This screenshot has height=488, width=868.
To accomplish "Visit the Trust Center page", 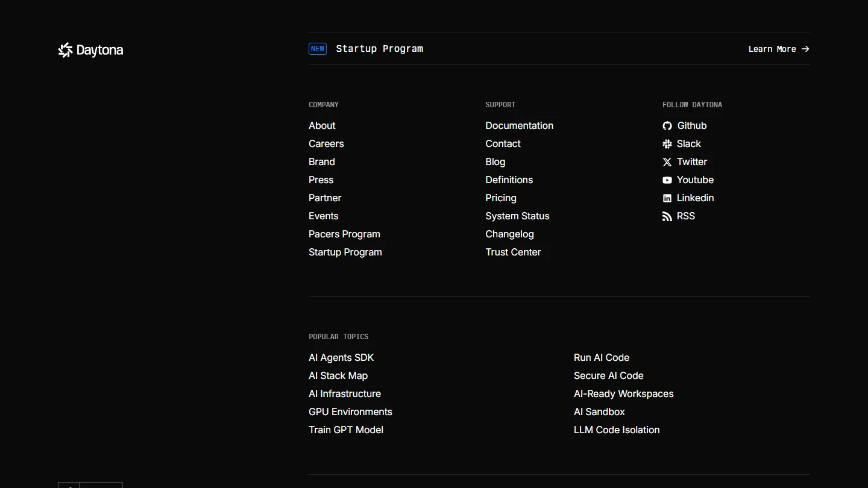I will (513, 252).
